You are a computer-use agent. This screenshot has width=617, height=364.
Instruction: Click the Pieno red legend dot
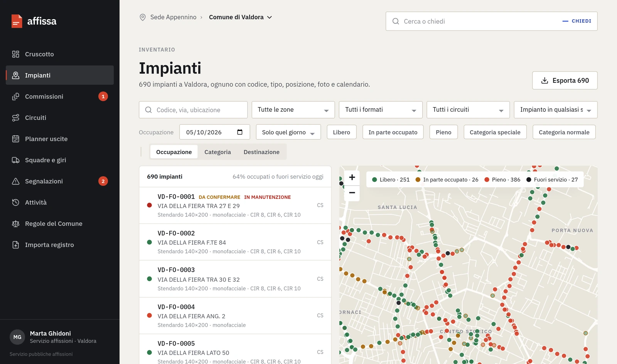[487, 179]
